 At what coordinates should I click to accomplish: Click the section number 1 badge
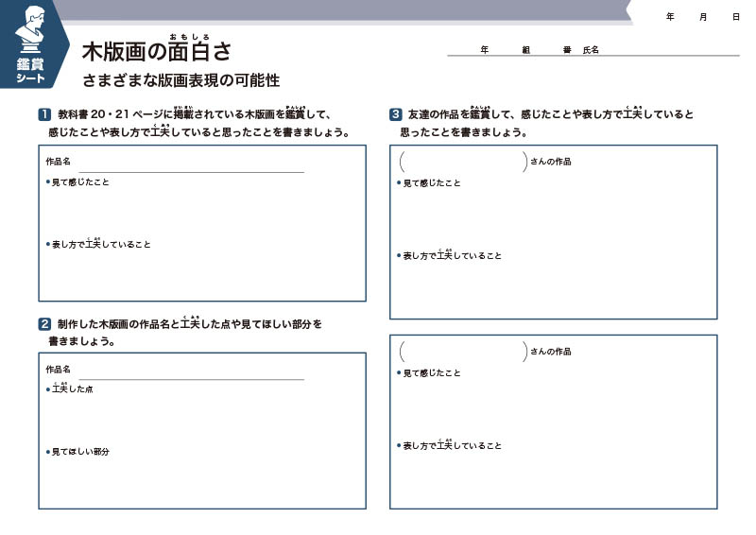pos(44,114)
